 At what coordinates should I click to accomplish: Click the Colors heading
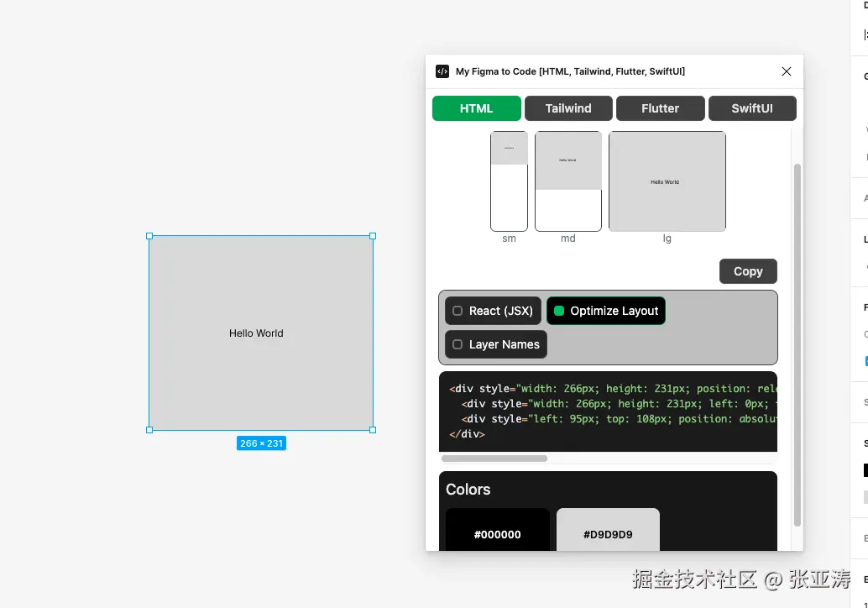[x=468, y=490]
